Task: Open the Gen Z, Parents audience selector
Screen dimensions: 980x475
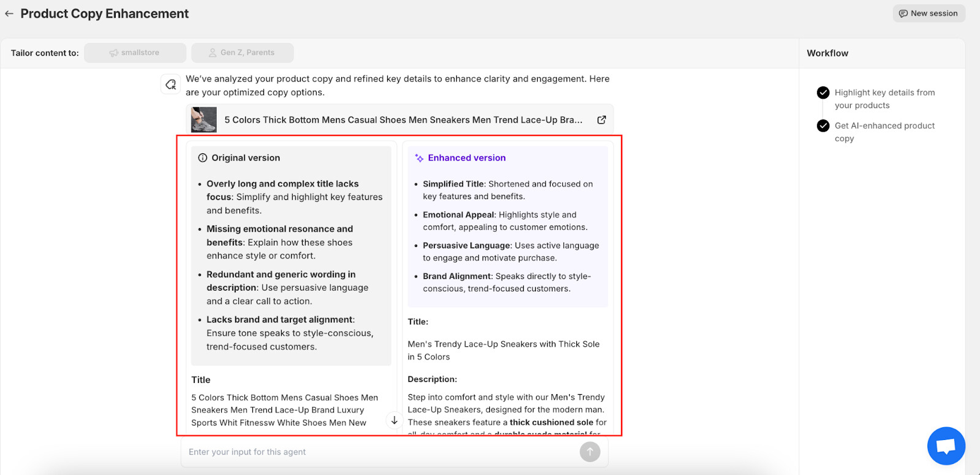Action: 242,53
